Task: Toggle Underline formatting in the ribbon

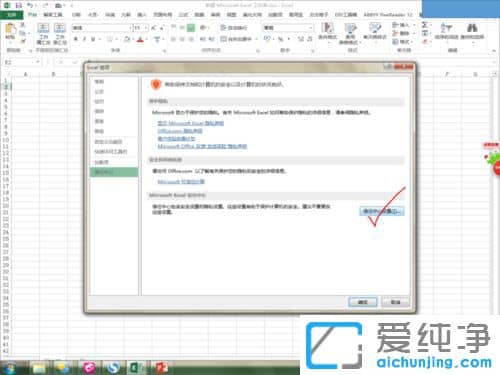Action: (93, 39)
